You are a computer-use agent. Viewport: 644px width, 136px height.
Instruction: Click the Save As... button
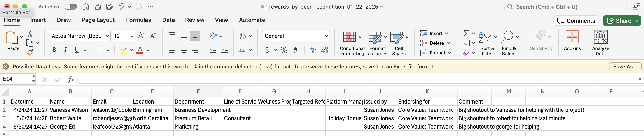[625, 66]
